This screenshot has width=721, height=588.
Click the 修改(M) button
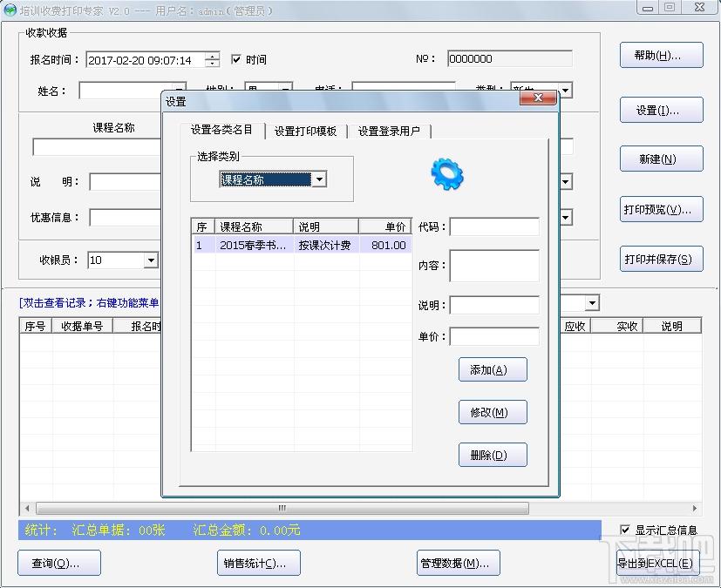[x=493, y=413]
